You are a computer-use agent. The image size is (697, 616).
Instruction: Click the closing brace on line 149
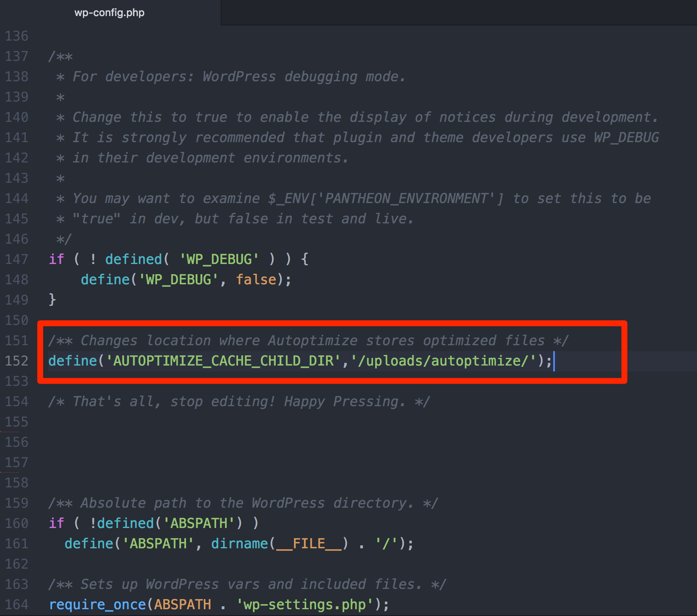click(x=52, y=300)
